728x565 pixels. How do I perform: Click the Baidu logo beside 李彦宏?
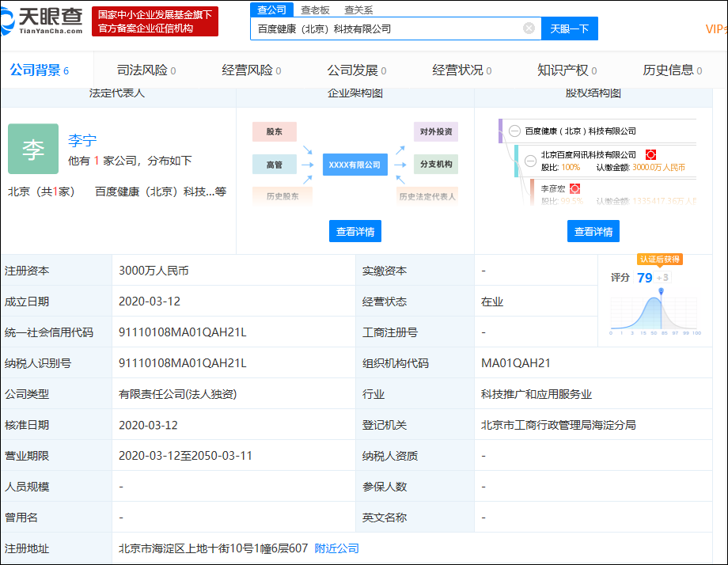point(575,188)
